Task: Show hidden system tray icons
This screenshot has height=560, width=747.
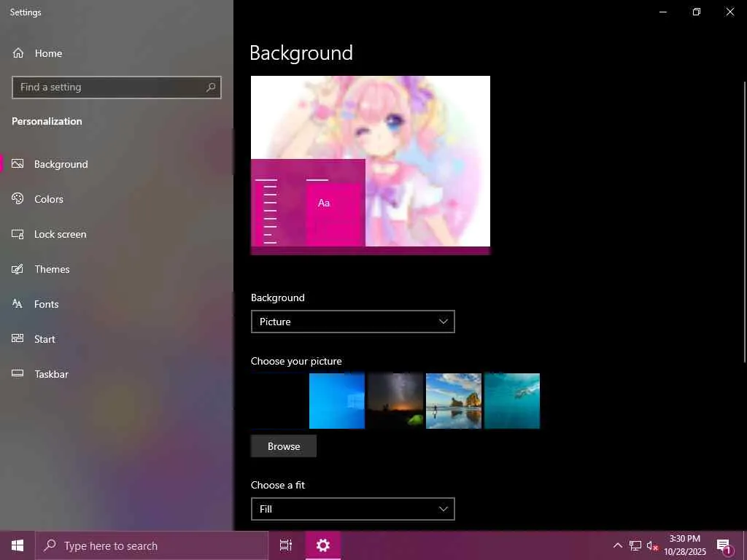Action: [x=617, y=545]
